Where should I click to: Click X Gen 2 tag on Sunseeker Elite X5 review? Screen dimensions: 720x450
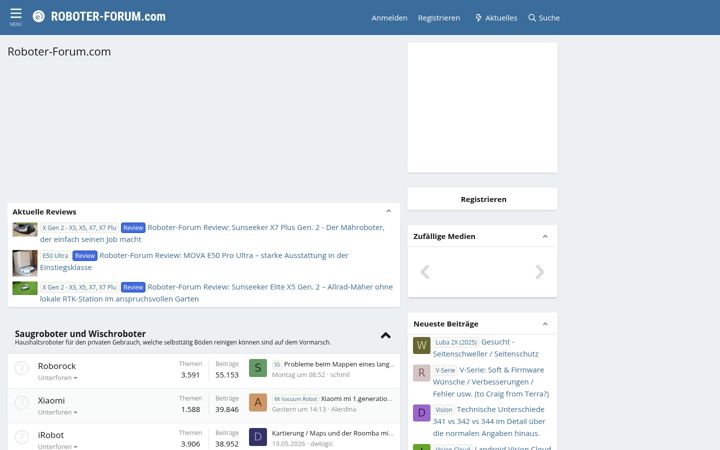coord(79,287)
